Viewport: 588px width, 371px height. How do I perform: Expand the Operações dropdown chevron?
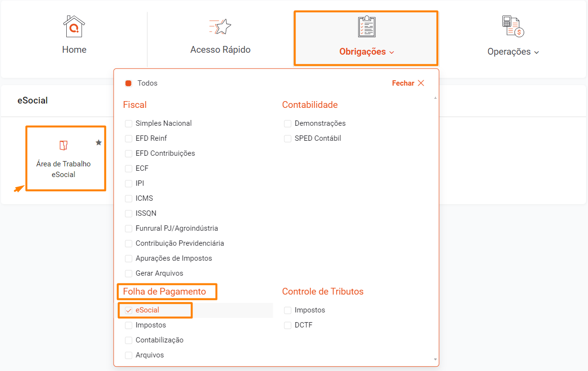pos(536,52)
